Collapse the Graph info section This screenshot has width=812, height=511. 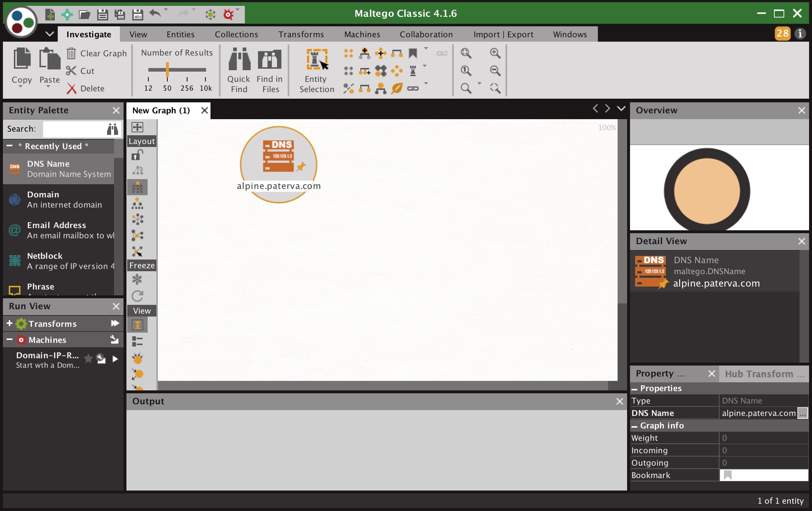(634, 426)
